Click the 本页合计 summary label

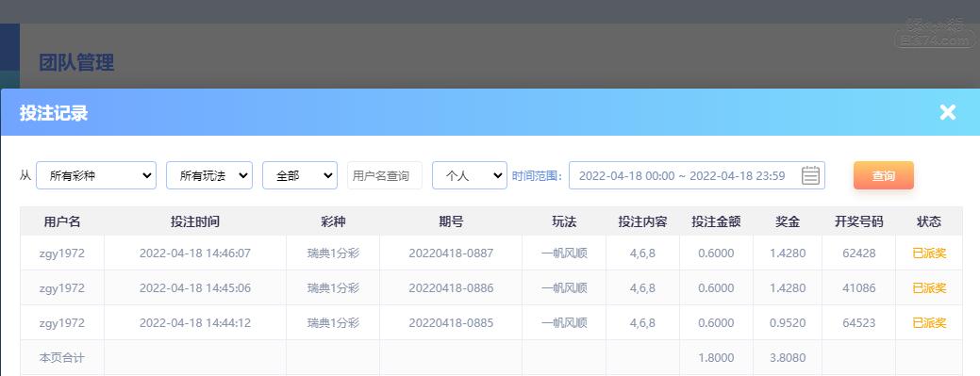[x=62, y=358]
